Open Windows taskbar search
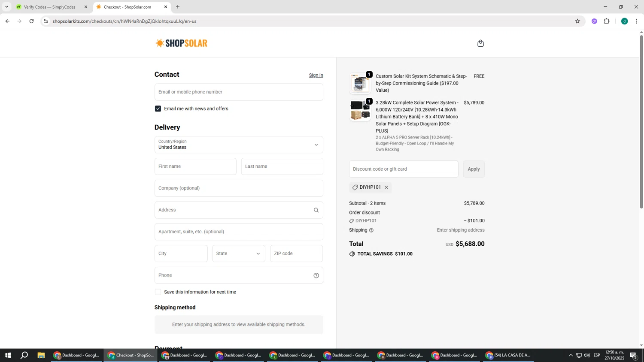Image resolution: width=644 pixels, height=362 pixels. click(24, 355)
